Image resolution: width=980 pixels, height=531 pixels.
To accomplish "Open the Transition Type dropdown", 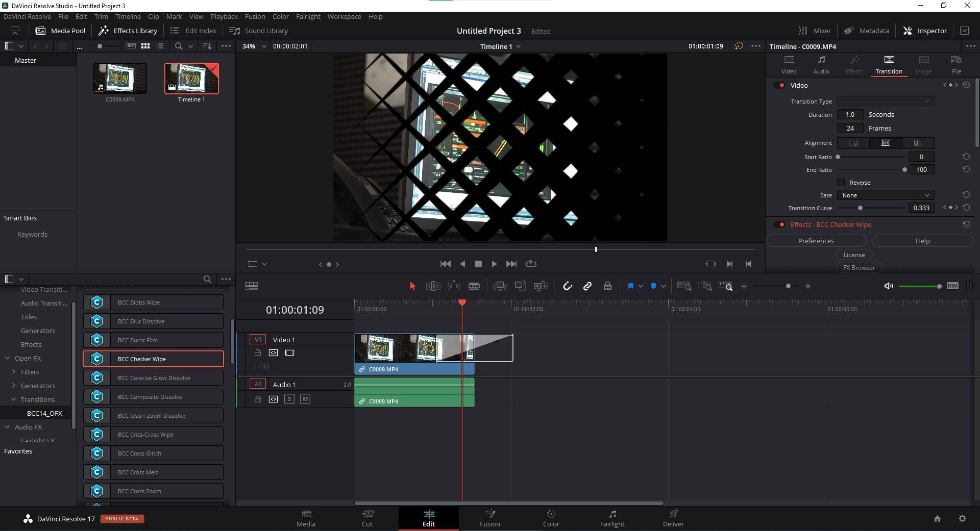I will 886,102.
